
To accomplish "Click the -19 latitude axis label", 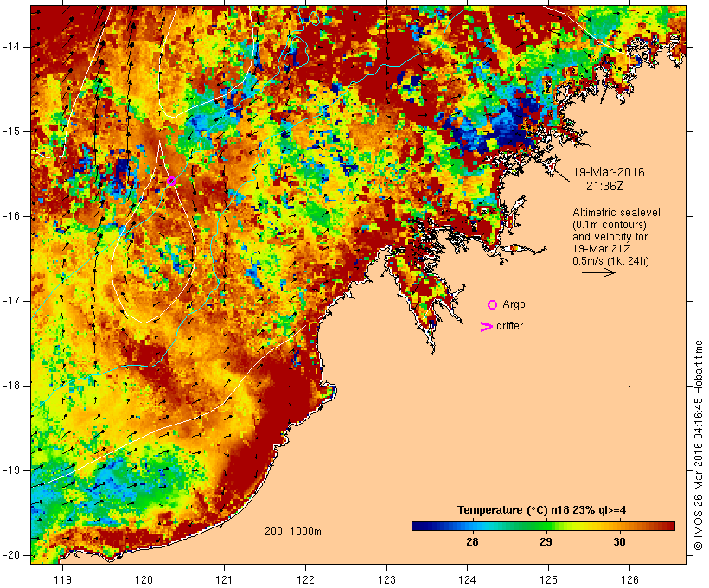I will 10,470.
